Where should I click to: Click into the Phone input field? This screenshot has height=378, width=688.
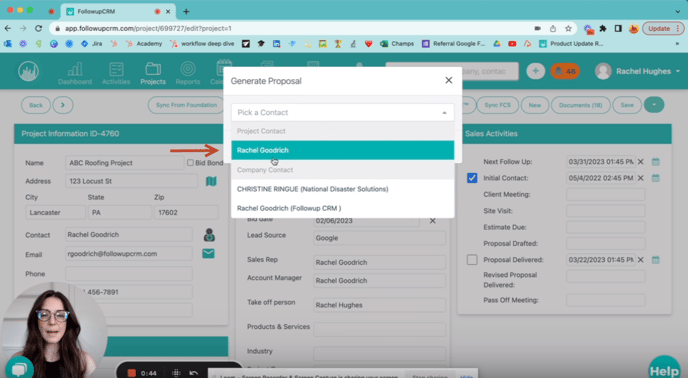pos(129,274)
